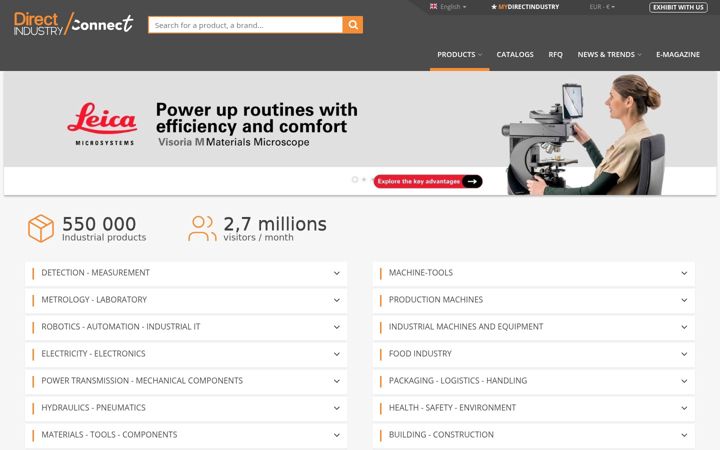Select the first banner carousel dot
720x450 pixels.
coord(354,180)
